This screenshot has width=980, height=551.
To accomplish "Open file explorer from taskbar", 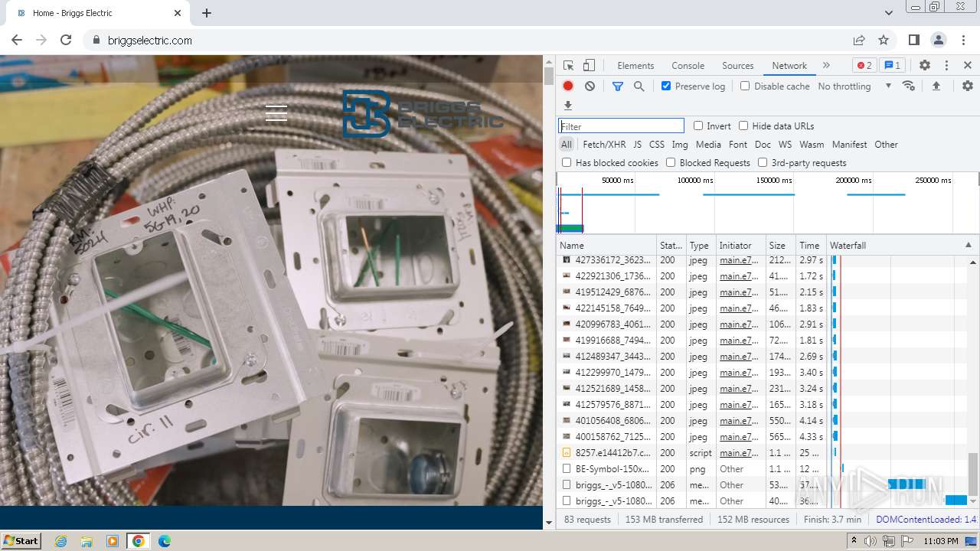I will tap(87, 541).
